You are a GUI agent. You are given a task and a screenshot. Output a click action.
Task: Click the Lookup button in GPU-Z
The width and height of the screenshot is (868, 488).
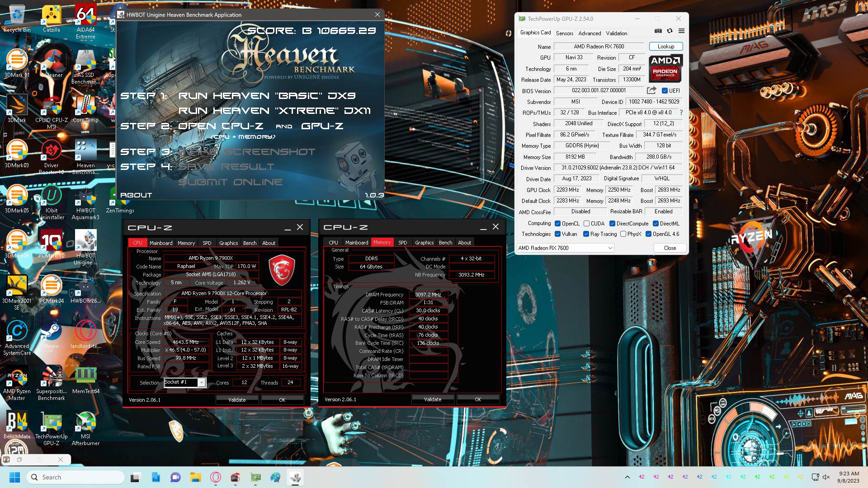[665, 47]
